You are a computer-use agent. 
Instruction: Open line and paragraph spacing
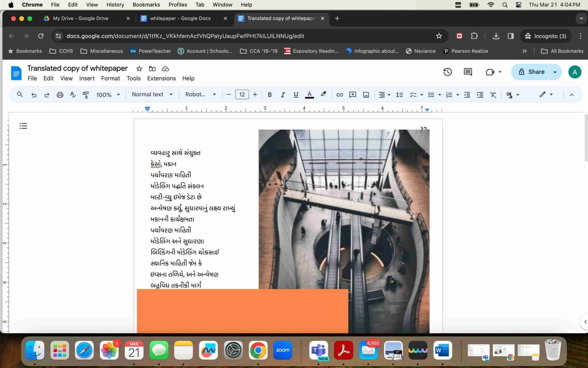(x=399, y=95)
